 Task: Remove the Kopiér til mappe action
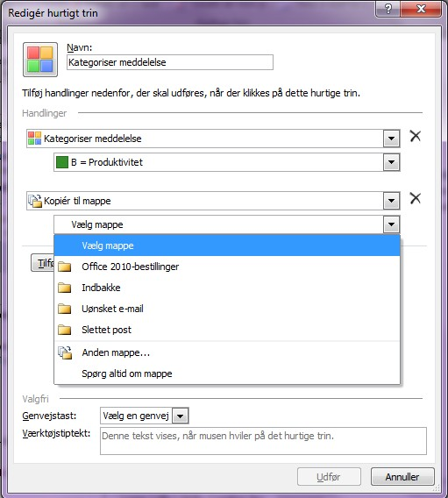pyautogui.click(x=416, y=198)
